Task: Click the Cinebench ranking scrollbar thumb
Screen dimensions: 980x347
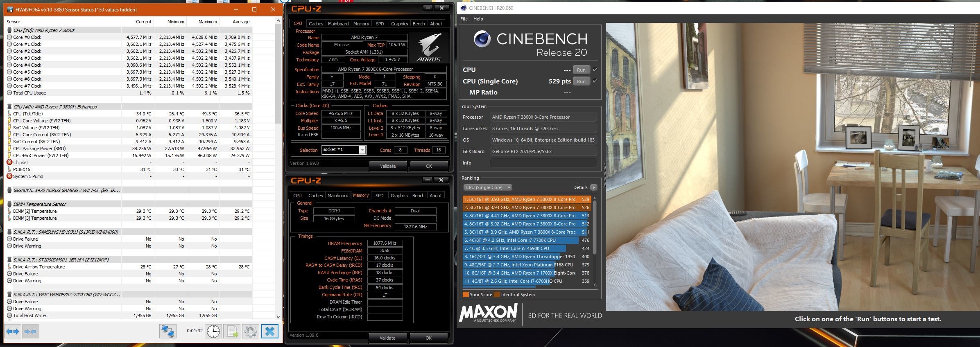Action: [595, 227]
